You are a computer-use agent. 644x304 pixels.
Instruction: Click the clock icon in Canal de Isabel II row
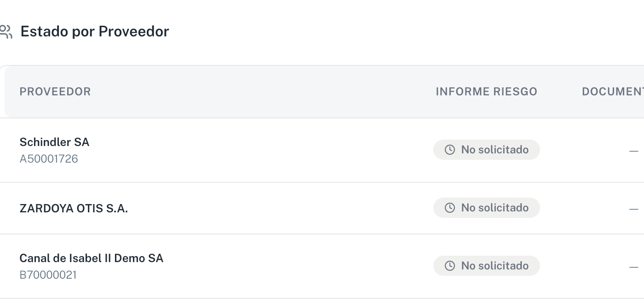tap(450, 266)
